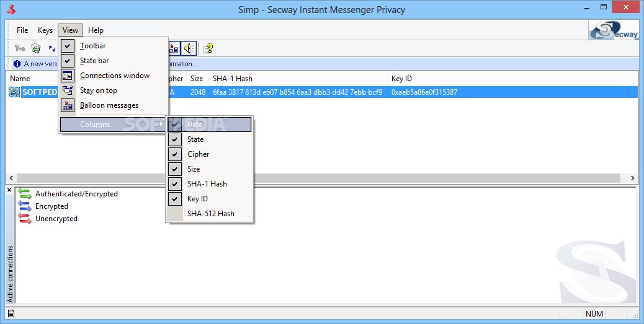Close the Active connections panel with X
644x324 pixels.
pos(9,190)
